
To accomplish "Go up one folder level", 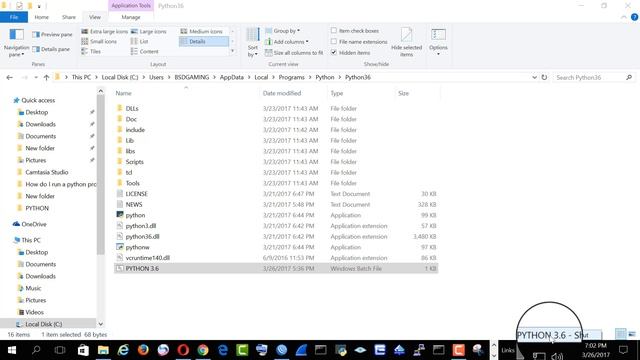I will pyautogui.click(x=46, y=77).
